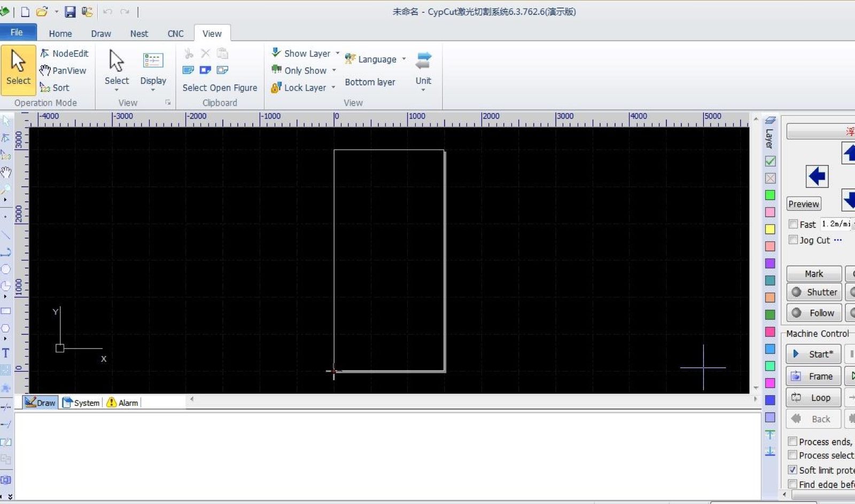This screenshot has width=855, height=504.
Task: Toggle the Follow indicator button
Action: (814, 313)
